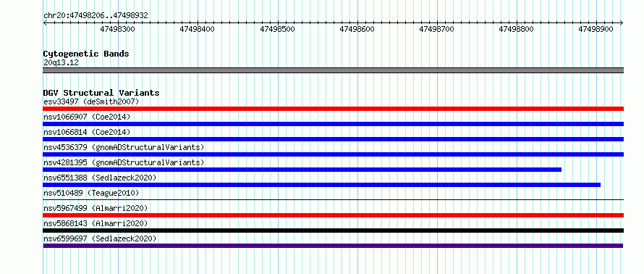Click the nsv510489 (Teague2010) label
The width and height of the screenshot is (644, 274).
pos(91,193)
